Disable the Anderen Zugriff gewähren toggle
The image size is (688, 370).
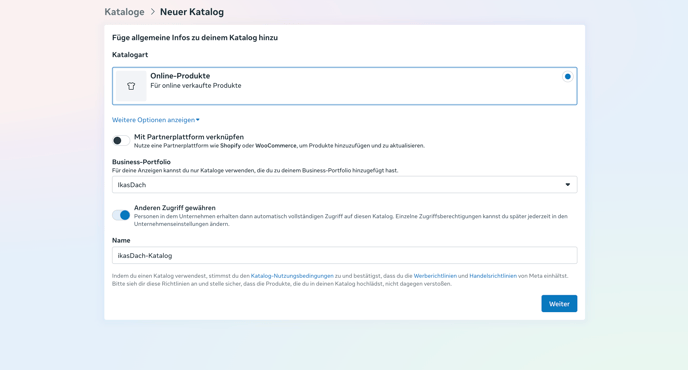pos(121,215)
